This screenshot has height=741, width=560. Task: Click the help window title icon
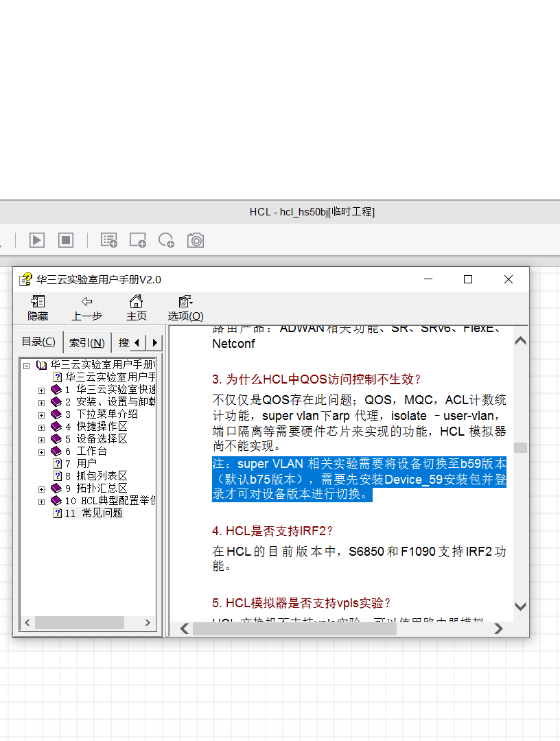(25, 279)
